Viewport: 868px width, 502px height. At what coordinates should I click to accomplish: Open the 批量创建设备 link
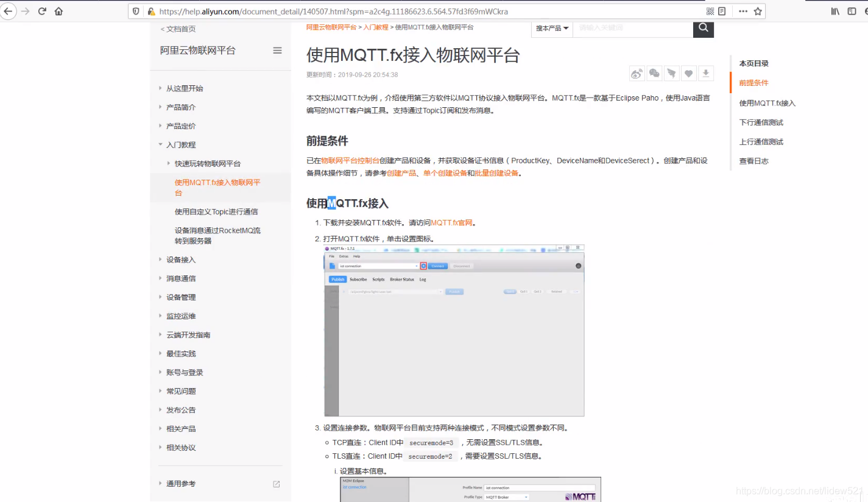point(496,173)
